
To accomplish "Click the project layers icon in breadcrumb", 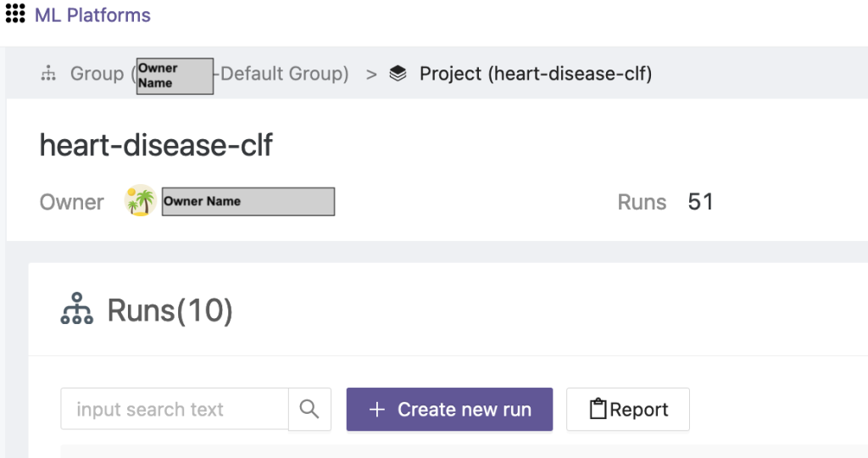I will [398, 74].
